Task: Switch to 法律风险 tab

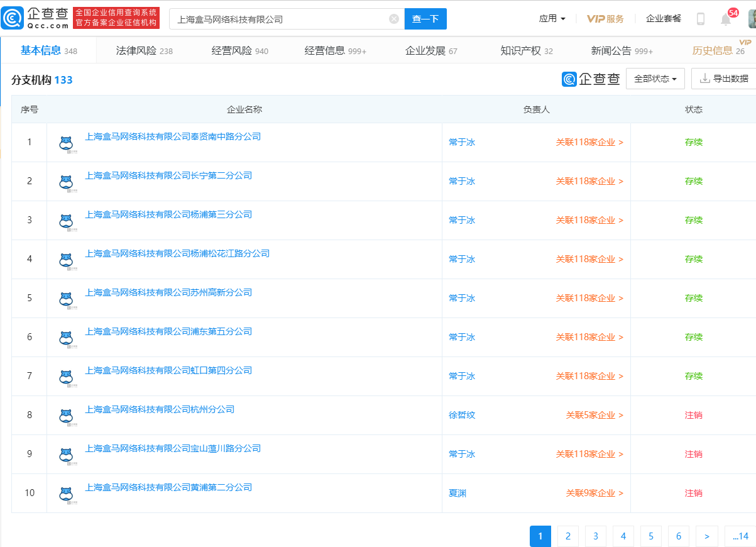Action: [x=145, y=51]
